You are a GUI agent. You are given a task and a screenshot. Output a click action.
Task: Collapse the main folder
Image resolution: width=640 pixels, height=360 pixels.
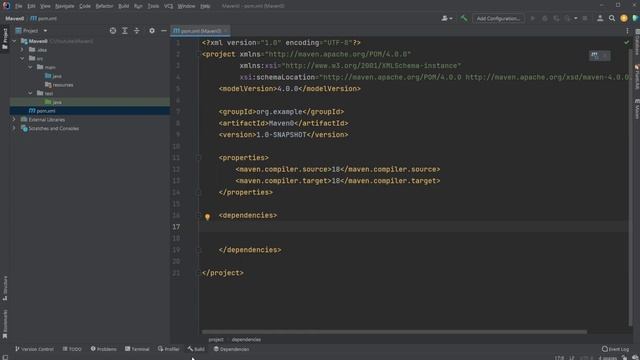[31, 67]
